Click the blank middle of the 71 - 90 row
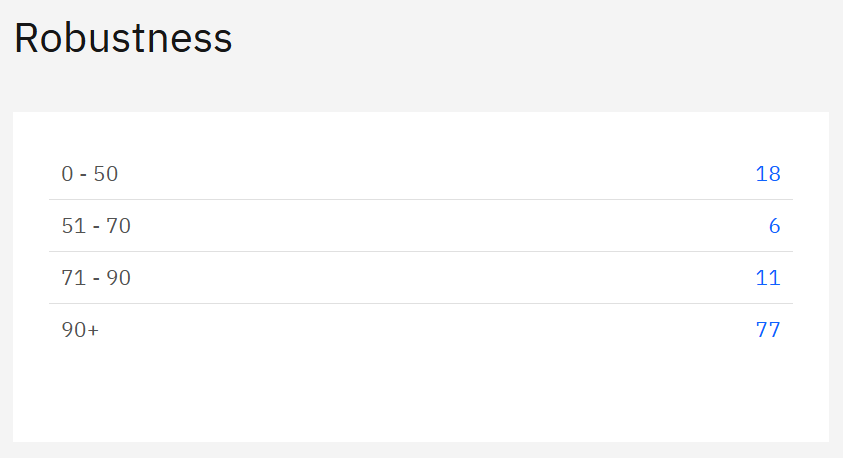The height and width of the screenshot is (458, 843). click(420, 278)
